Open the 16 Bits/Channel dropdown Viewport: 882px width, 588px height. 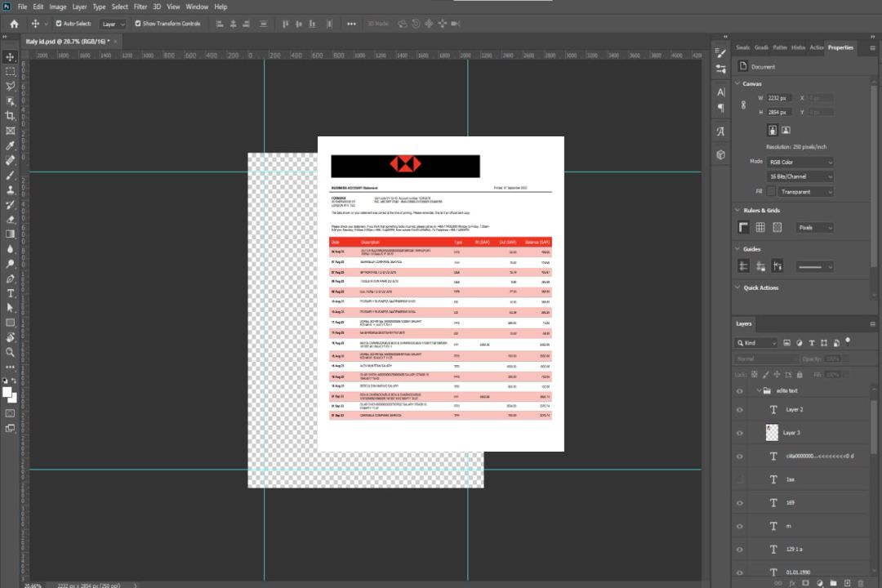click(800, 176)
